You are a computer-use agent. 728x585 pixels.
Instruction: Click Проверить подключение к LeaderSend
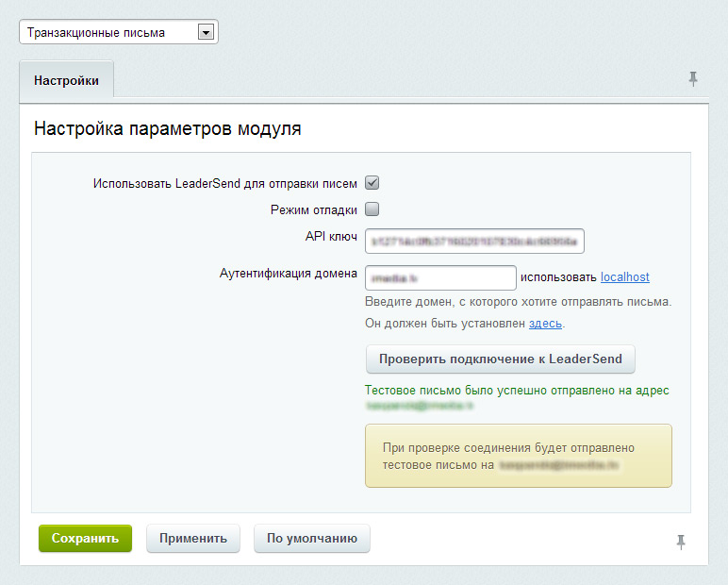click(501, 359)
